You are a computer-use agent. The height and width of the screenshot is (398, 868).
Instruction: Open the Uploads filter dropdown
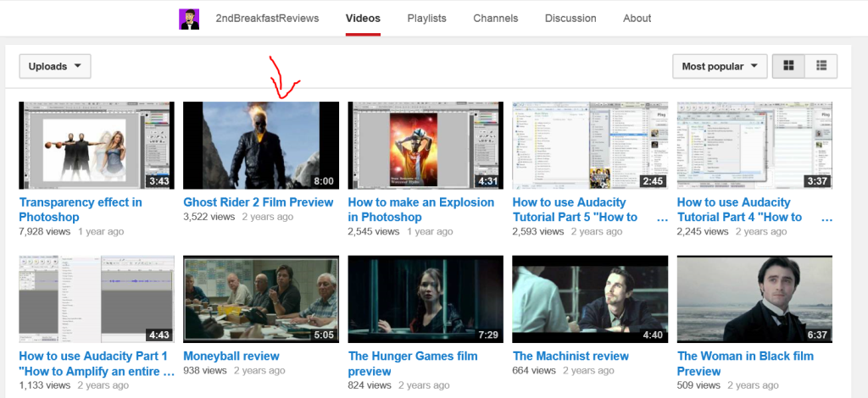(55, 66)
